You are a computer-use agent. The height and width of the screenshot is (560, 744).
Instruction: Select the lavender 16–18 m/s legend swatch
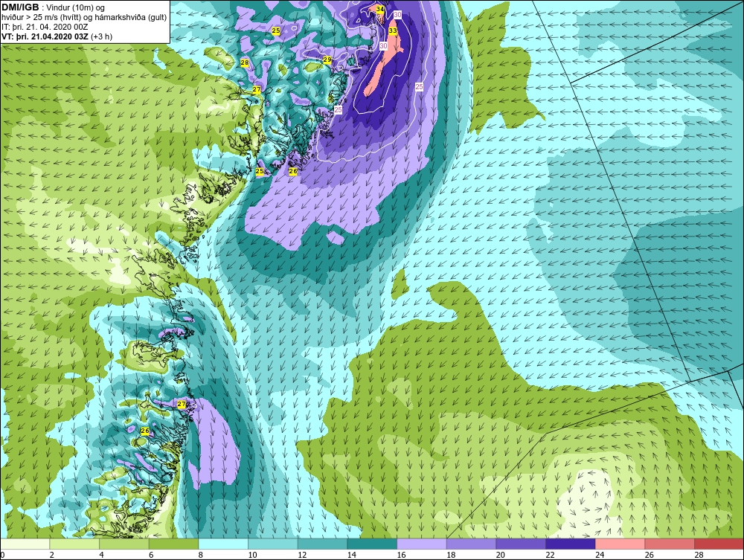tap(421, 544)
